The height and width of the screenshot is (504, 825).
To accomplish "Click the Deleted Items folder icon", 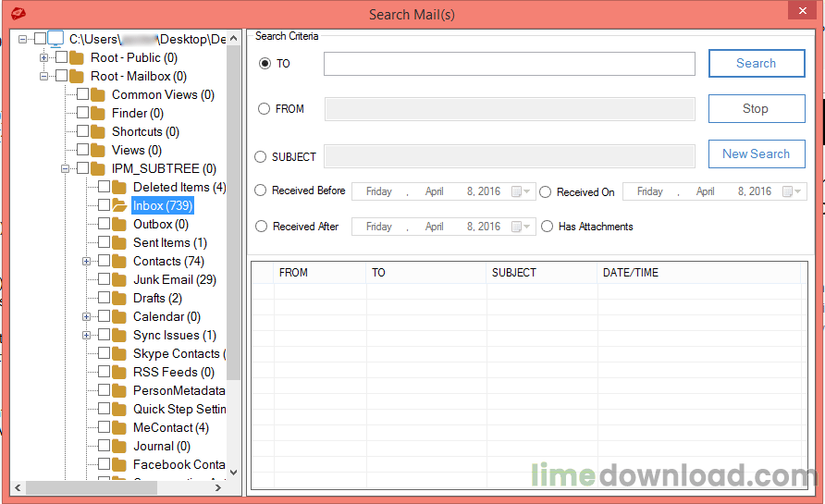I will [118, 187].
